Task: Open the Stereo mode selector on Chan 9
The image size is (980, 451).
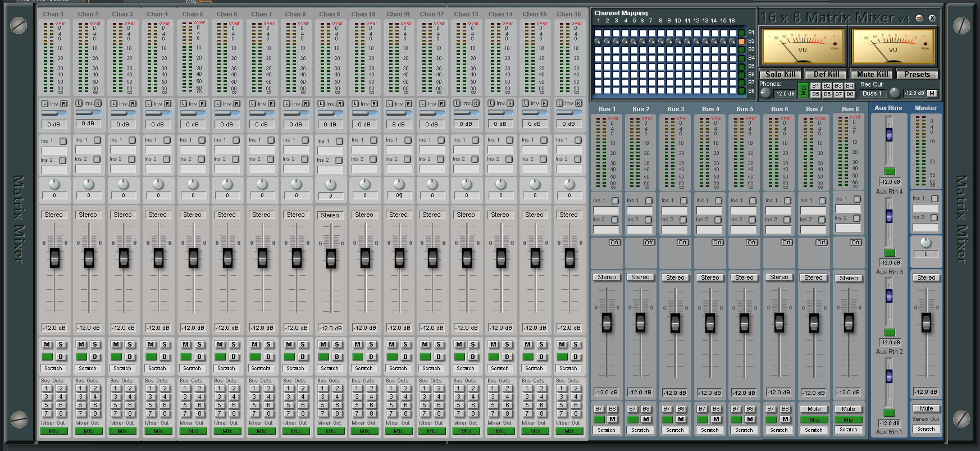Action: pos(330,215)
